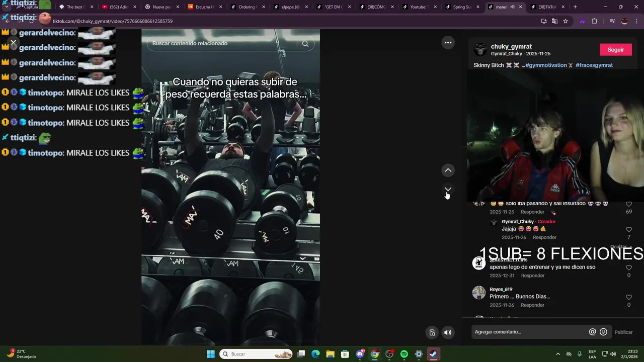This screenshot has height=362, width=644.
Task: Open Discord from the taskbar
Action: click(360, 354)
